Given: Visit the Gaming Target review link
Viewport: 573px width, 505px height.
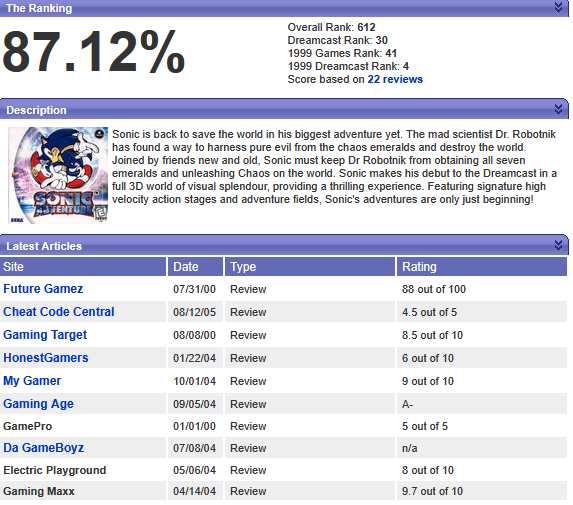Looking at the screenshot, I should 45,335.
